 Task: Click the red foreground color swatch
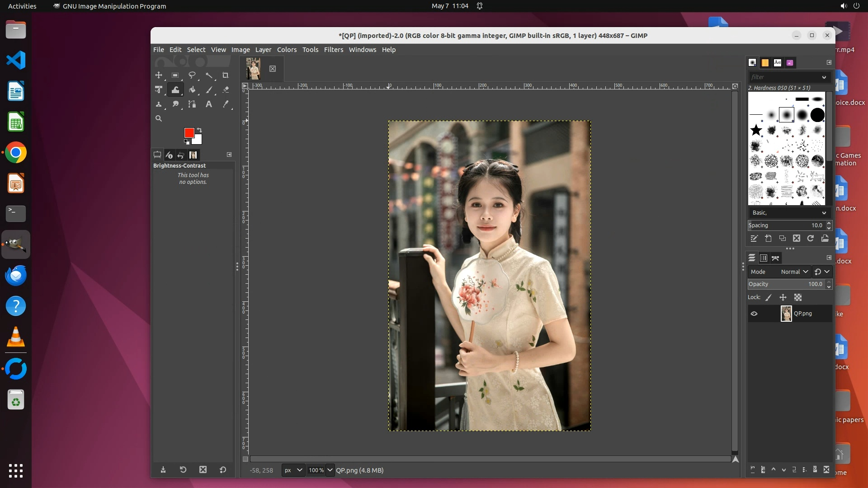click(x=189, y=132)
